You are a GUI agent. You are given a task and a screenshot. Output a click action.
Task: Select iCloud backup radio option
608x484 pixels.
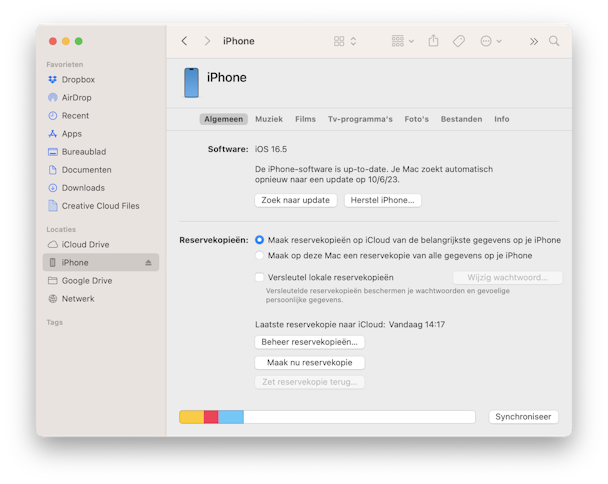(259, 240)
